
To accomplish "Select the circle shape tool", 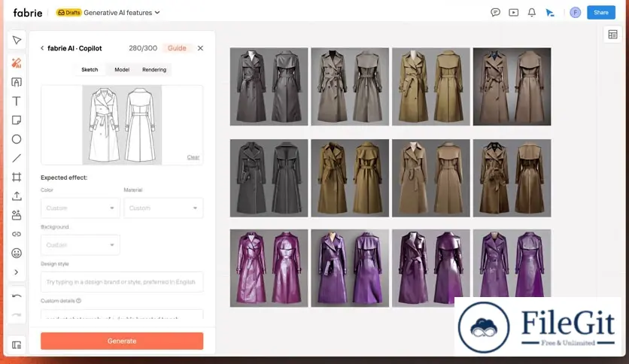I will tap(17, 139).
